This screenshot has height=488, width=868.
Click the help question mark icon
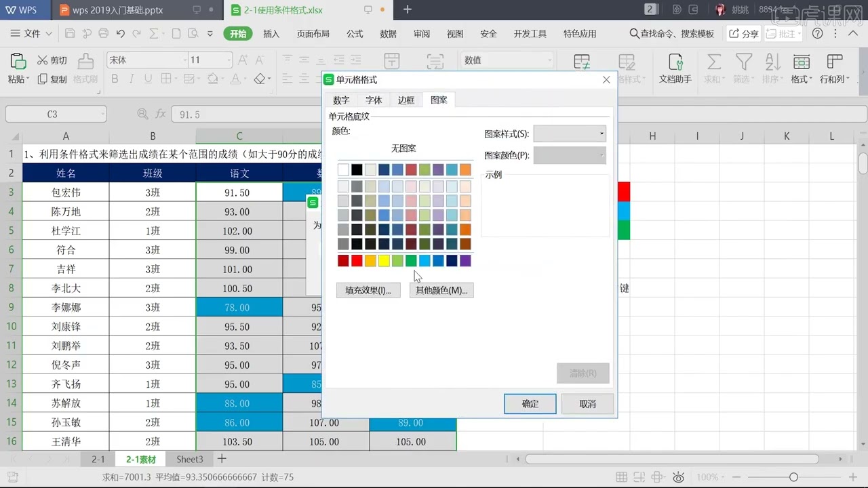(817, 33)
